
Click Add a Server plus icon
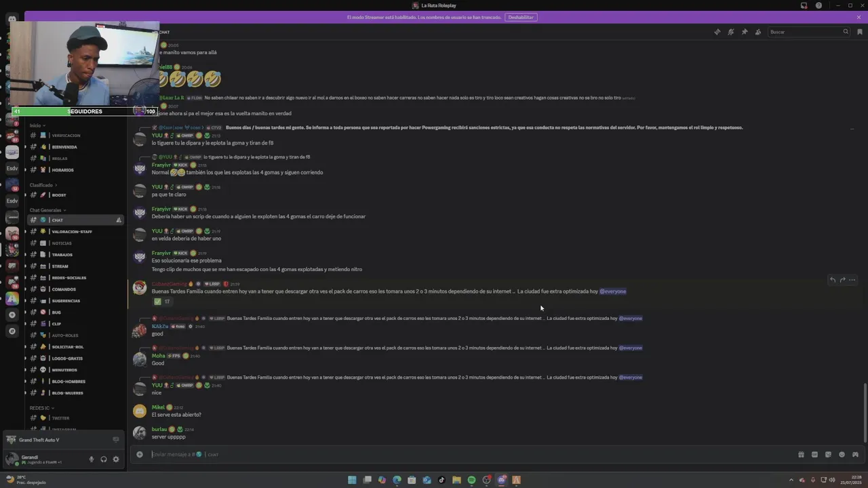point(12,315)
